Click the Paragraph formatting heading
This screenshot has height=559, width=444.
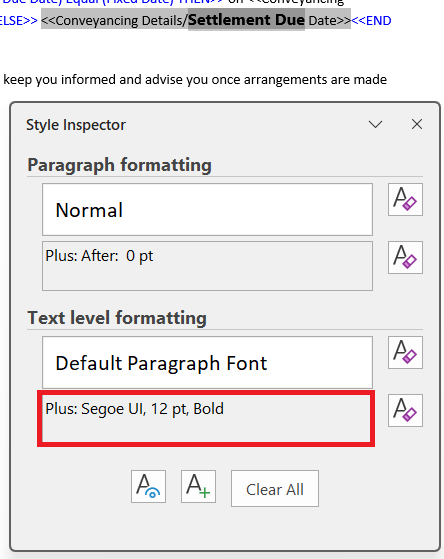tap(119, 165)
